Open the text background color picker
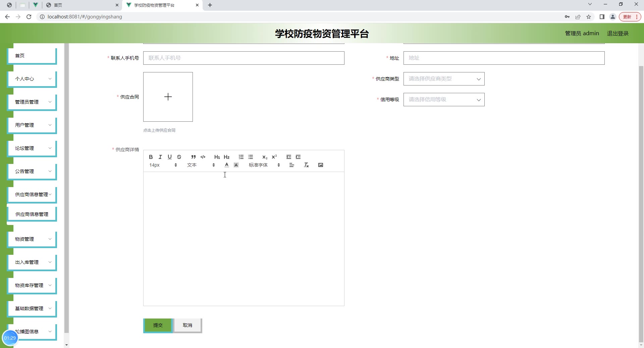 click(x=236, y=165)
